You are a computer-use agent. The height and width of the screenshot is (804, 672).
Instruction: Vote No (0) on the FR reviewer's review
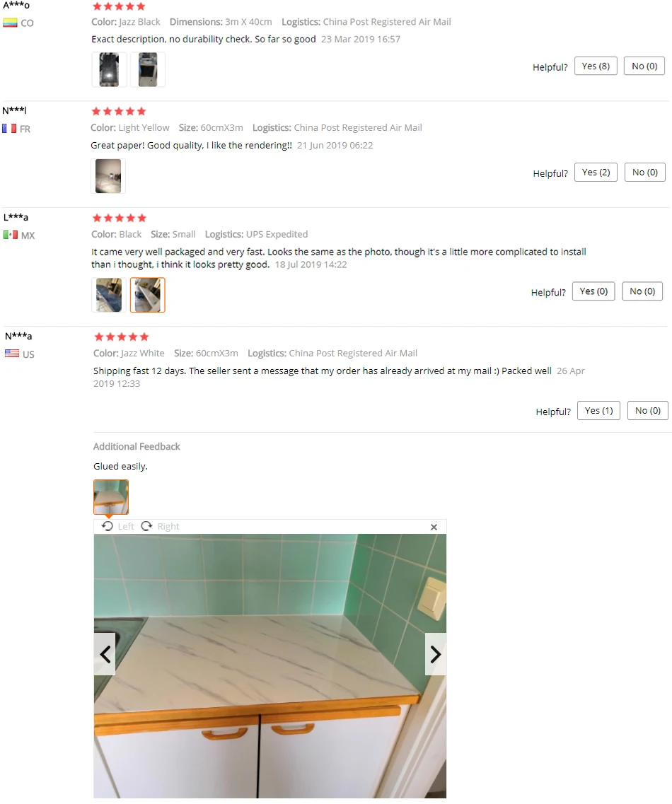[645, 173]
